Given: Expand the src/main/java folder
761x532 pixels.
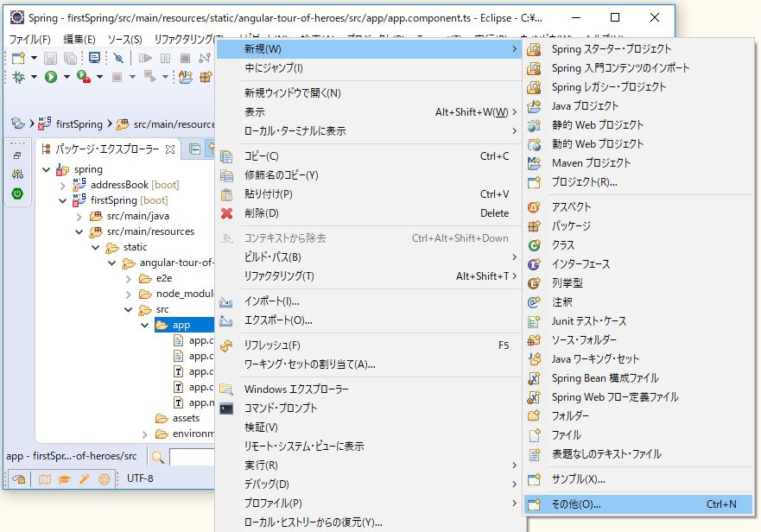Looking at the screenshot, I should [x=79, y=216].
